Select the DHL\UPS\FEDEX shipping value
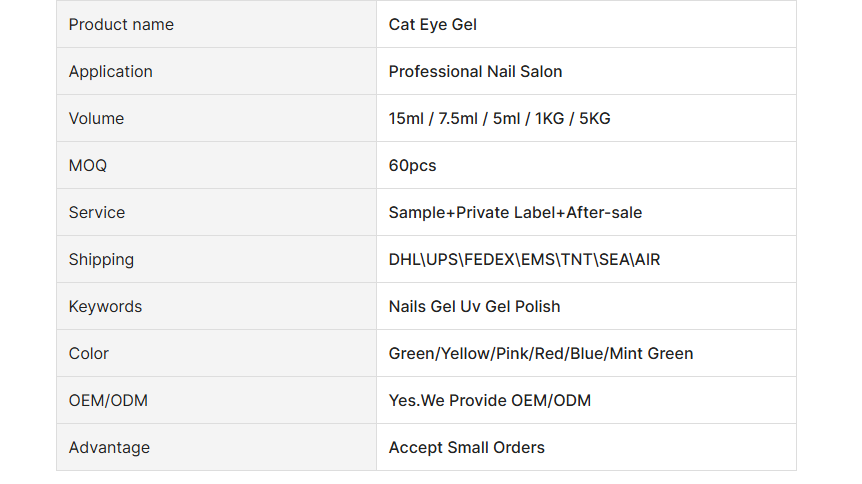Image resolution: width=862 pixels, height=484 pixels. coord(524,260)
